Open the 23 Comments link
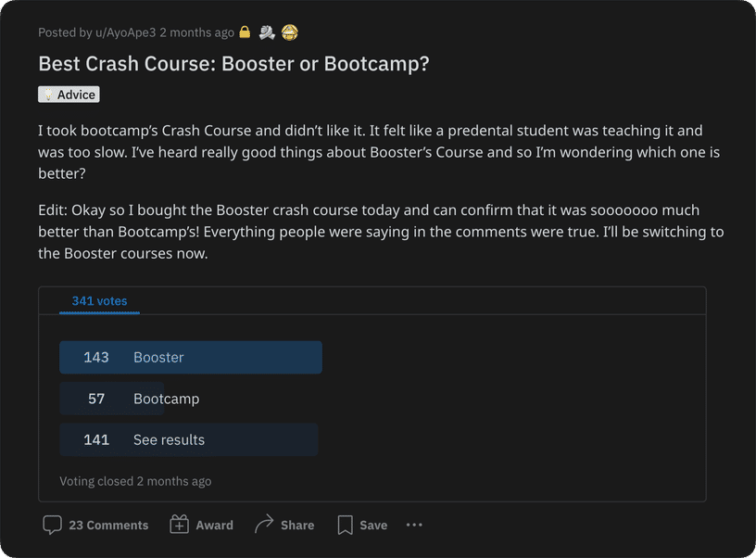The image size is (756, 558). tap(108, 525)
